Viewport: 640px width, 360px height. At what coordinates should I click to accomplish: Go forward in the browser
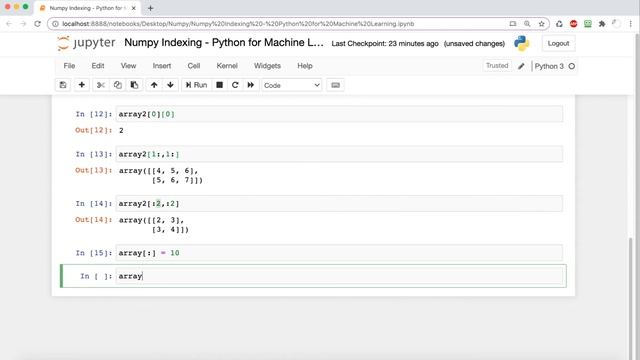(x=23, y=24)
